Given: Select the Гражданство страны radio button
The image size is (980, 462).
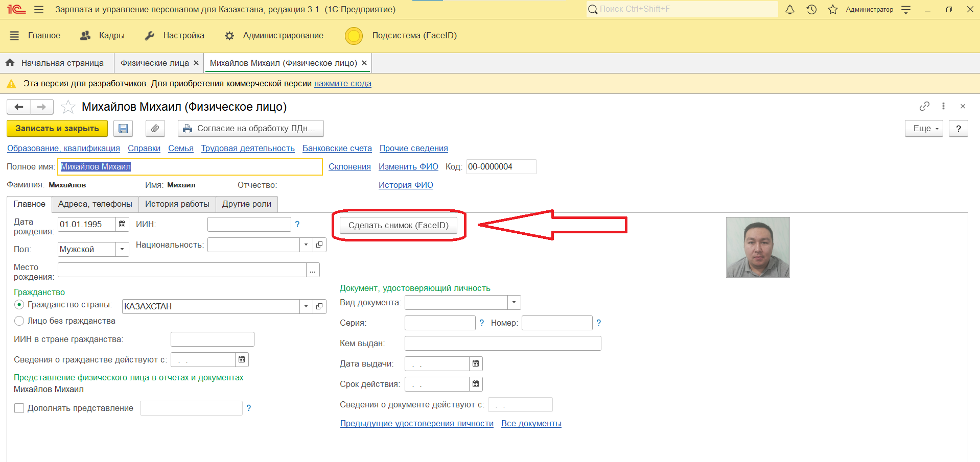Looking at the screenshot, I should [x=19, y=305].
